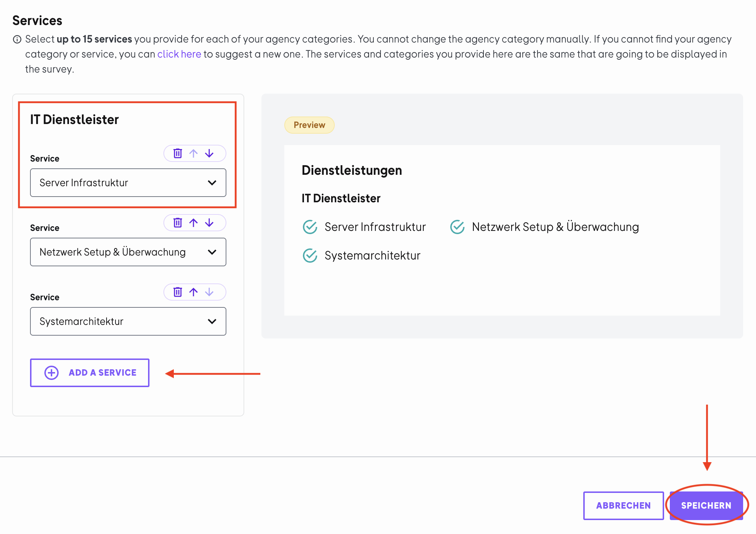Click Abbrechen to cancel changes

[623, 505]
